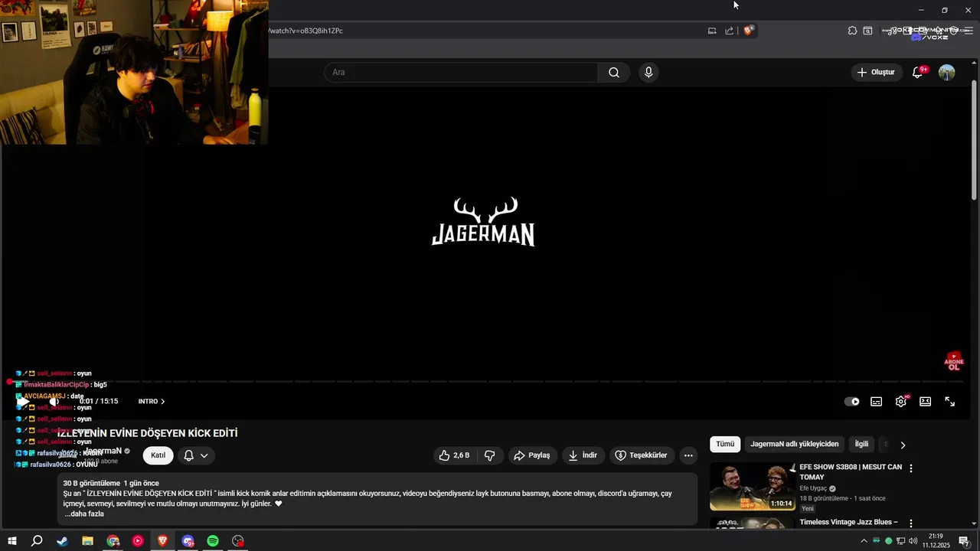This screenshot has width=980, height=551.
Task: Share this page via the address bar icon
Action: (730, 31)
